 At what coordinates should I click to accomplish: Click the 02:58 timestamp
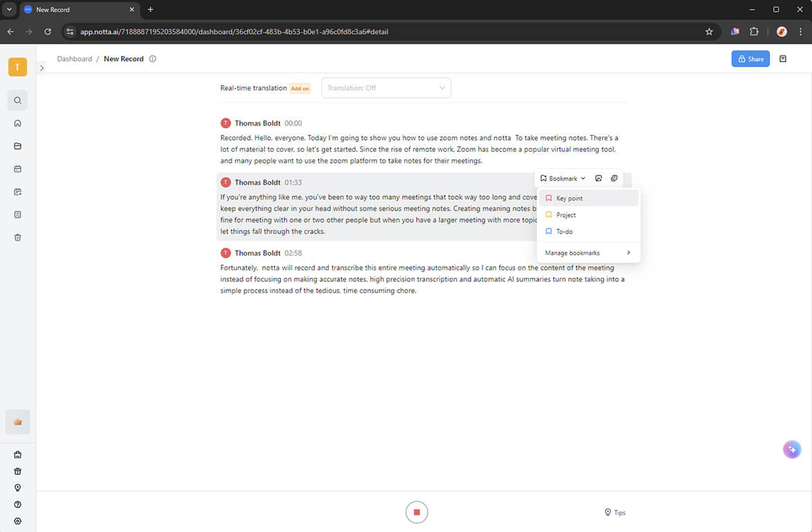(293, 254)
